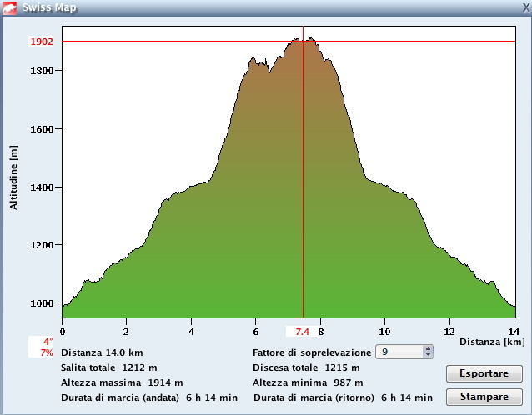Click the Discesa totale 1215 m text

tap(306, 367)
